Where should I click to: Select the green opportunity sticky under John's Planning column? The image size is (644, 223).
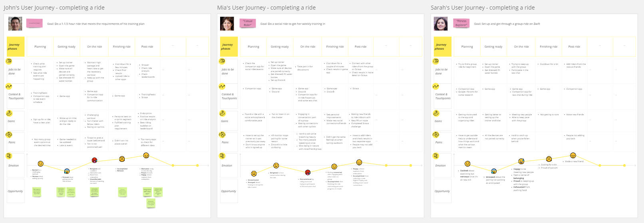click(x=37, y=191)
